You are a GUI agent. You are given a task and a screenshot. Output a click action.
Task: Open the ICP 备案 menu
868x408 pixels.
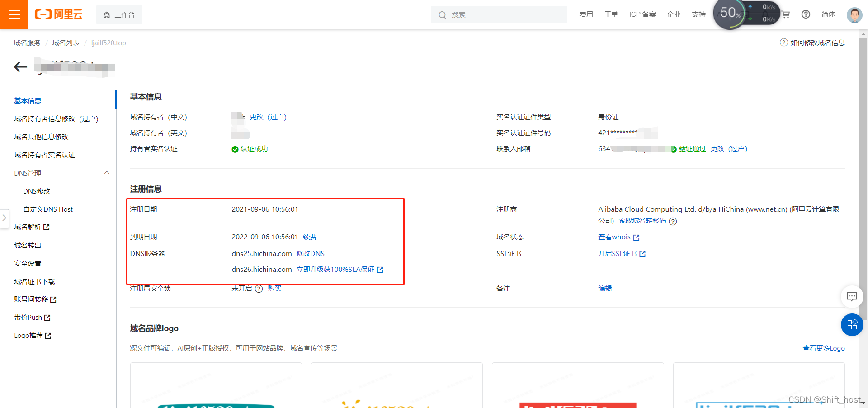point(642,14)
